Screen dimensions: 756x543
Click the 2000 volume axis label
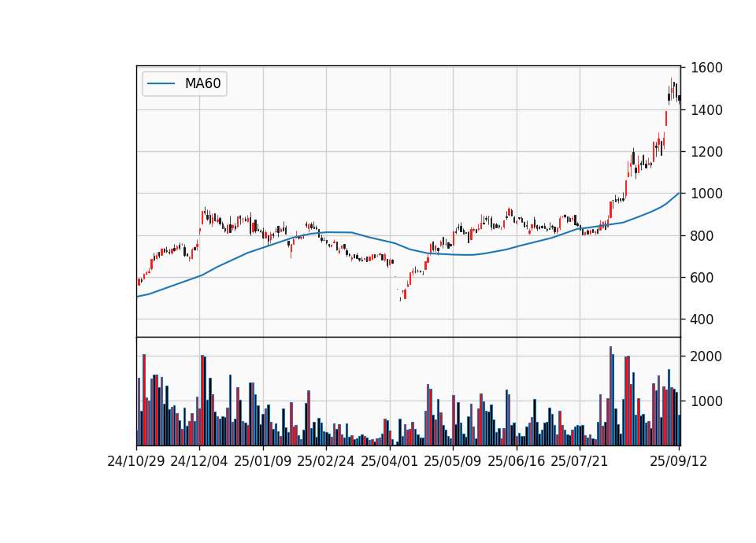click(706, 356)
